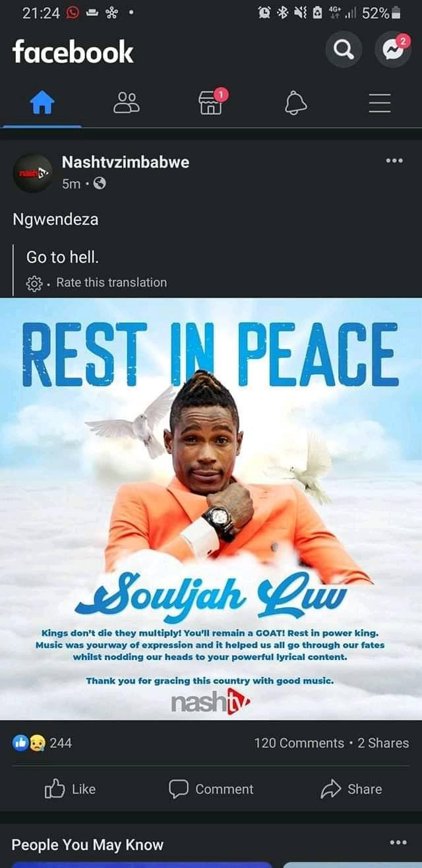View the 244 reactions list

(x=42, y=743)
